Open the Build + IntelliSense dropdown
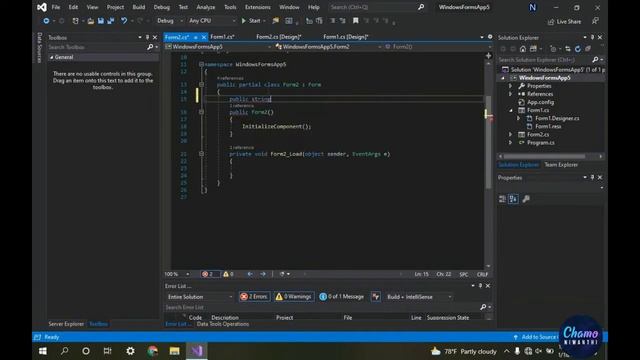This screenshot has width=640, height=360. (419, 297)
